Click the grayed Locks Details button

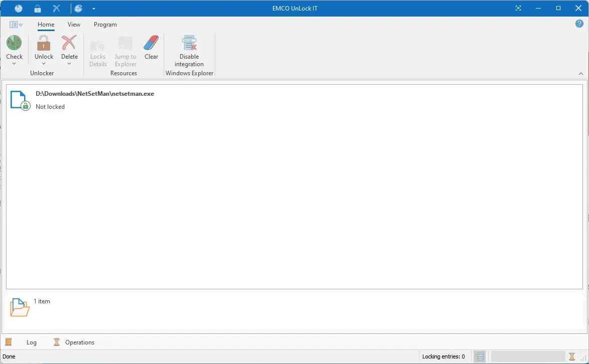tap(98, 51)
